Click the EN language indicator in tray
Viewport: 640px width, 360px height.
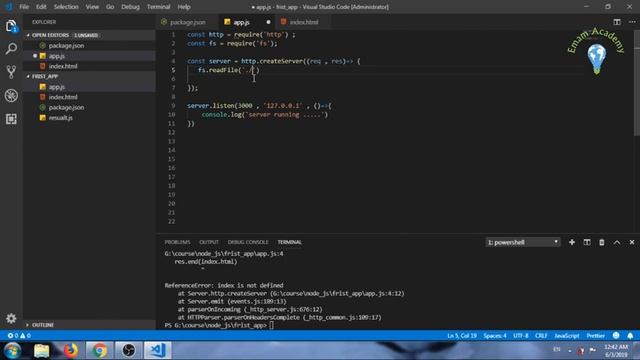[556, 349]
